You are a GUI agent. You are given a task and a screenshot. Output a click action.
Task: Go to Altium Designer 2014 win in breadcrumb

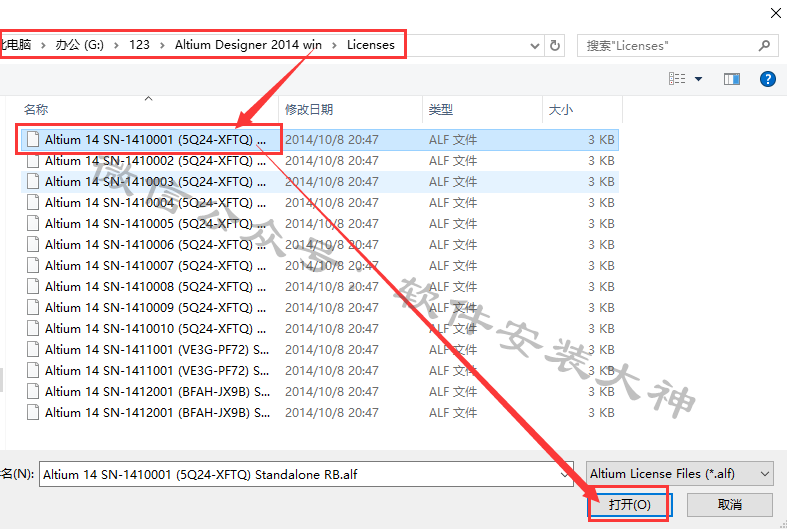[248, 45]
